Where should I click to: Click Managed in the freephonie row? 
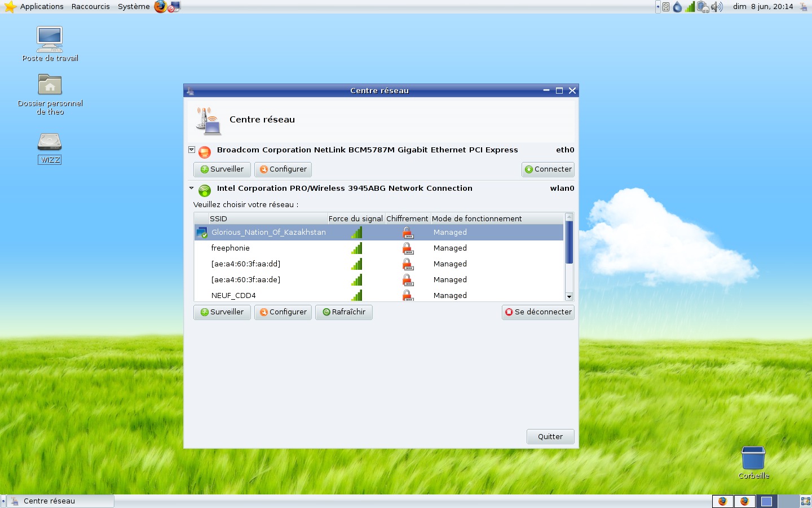(x=450, y=248)
